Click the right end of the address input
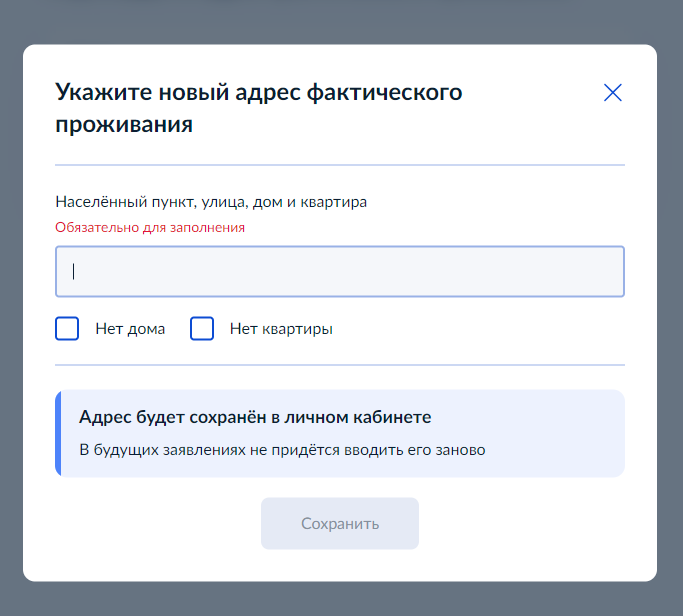 coord(610,271)
